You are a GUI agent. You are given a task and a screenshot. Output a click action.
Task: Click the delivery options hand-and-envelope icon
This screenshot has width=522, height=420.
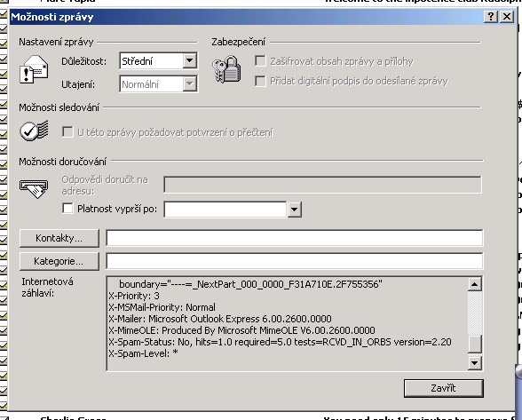click(x=34, y=189)
